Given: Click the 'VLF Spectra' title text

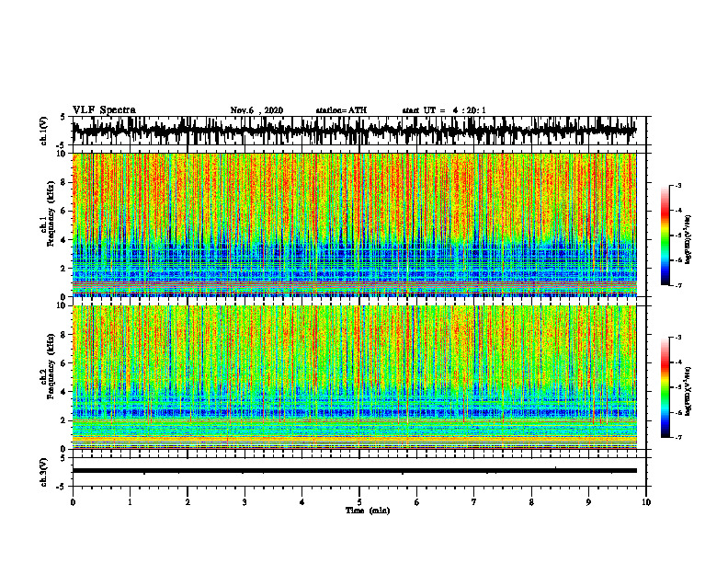Looking at the screenshot, I should pyautogui.click(x=104, y=110).
